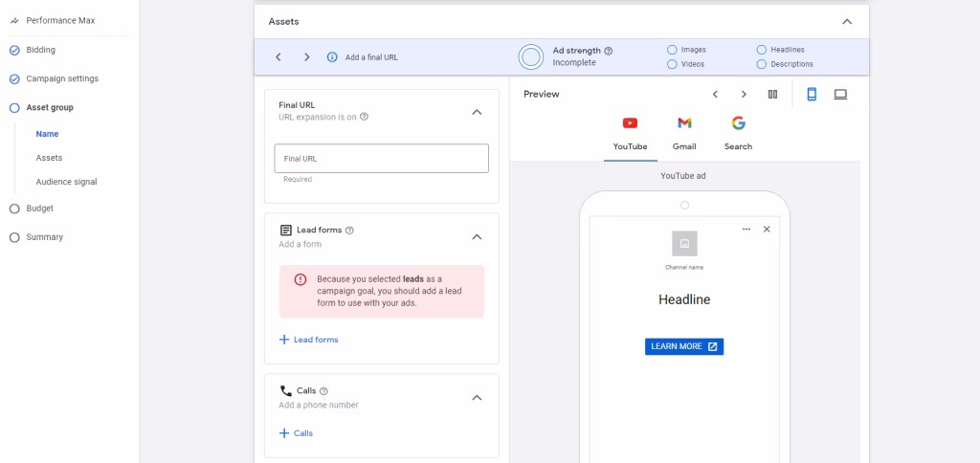Image resolution: width=980 pixels, height=463 pixels.
Task: Open help icon next to Ad strength
Action: 609,51
